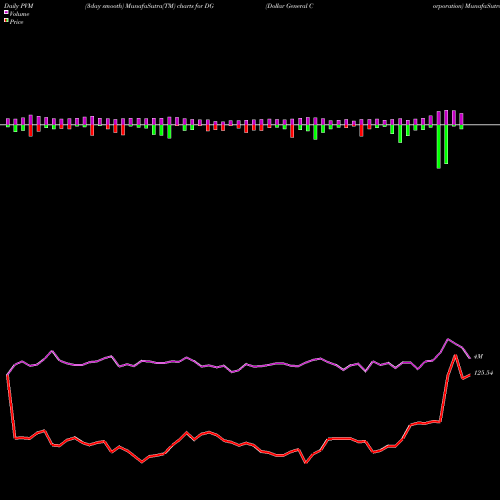Image resolution: width=500 pixels, height=500 pixels.
Task: Click the peak of the red price line
Action: click(455, 355)
